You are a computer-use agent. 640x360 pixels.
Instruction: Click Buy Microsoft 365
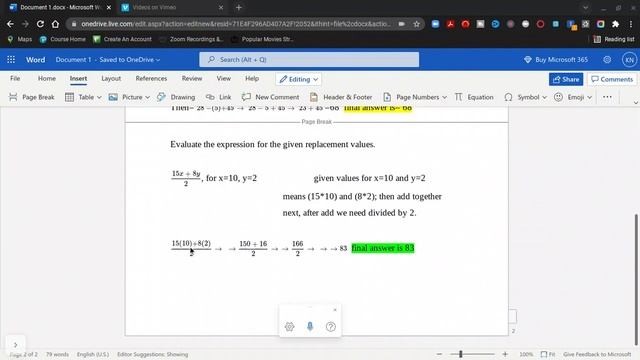click(x=556, y=60)
